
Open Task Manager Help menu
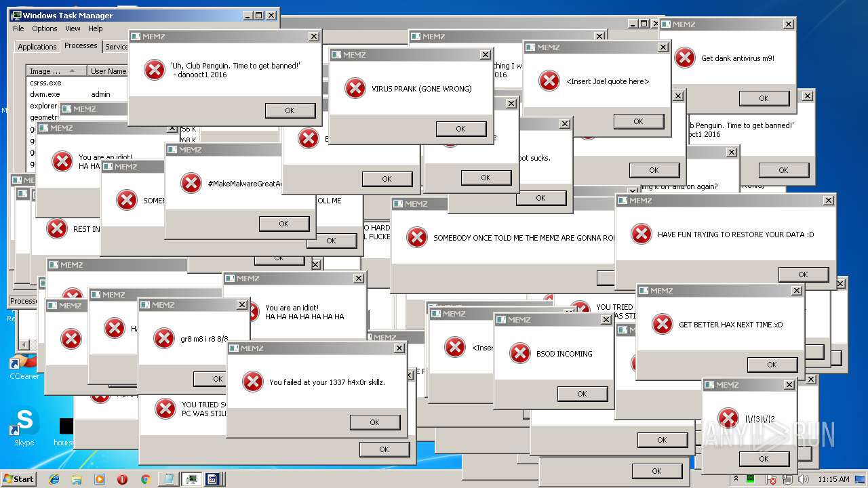click(96, 28)
